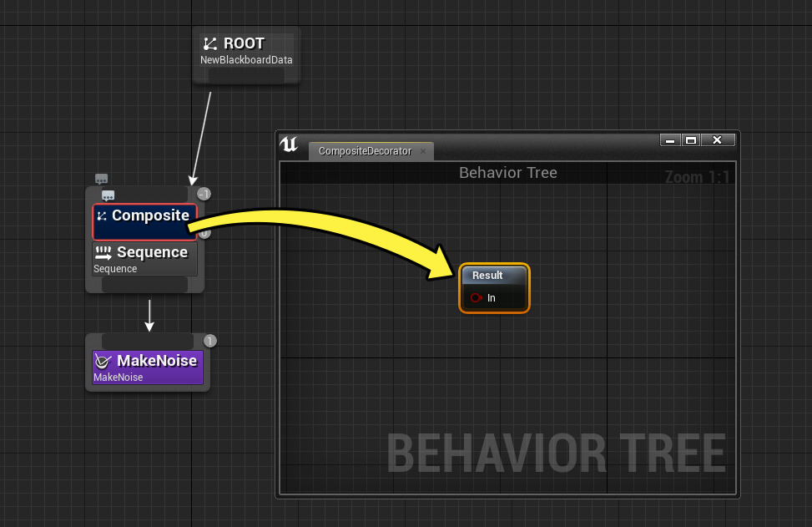Click the upper comment bubble above the node
812x527 pixels.
[x=101, y=179]
